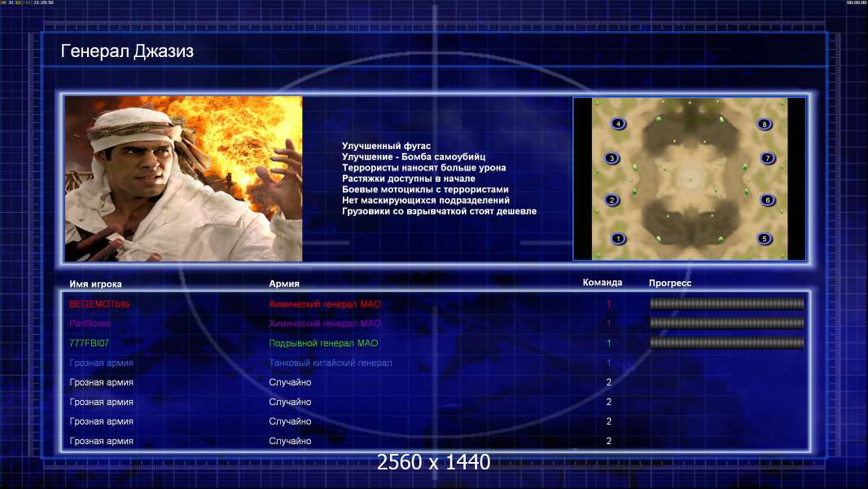This screenshot has height=489, width=868.
Task: Click start position 2 on the minimap
Action: click(612, 200)
